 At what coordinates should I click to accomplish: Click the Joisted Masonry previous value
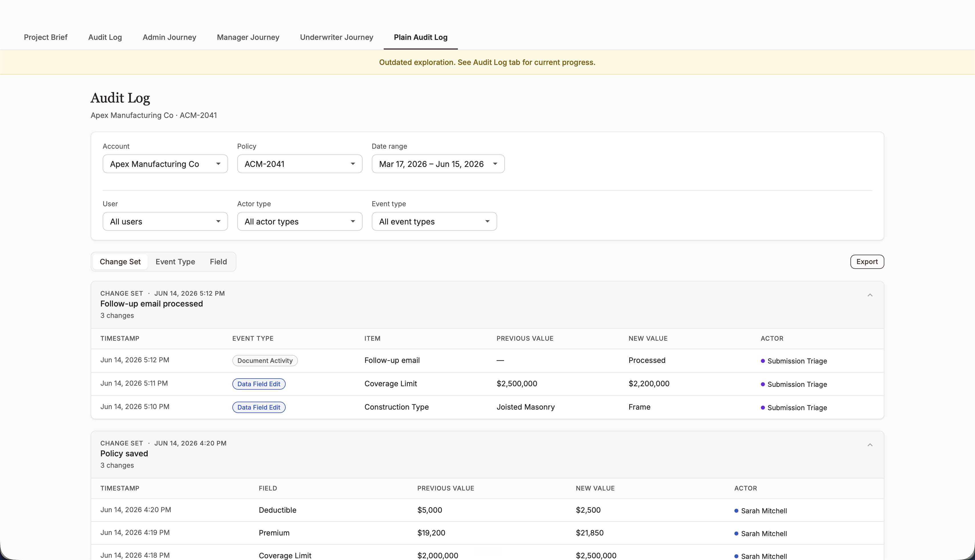[x=525, y=407]
